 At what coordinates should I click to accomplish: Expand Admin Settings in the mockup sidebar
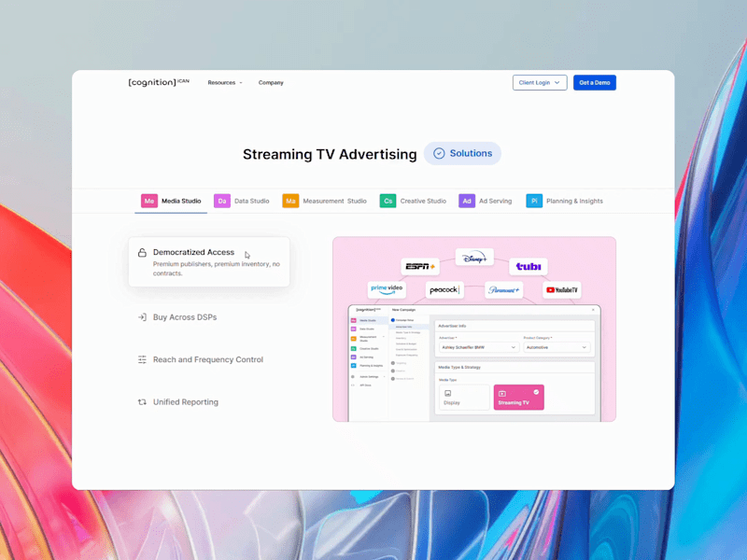point(368,377)
